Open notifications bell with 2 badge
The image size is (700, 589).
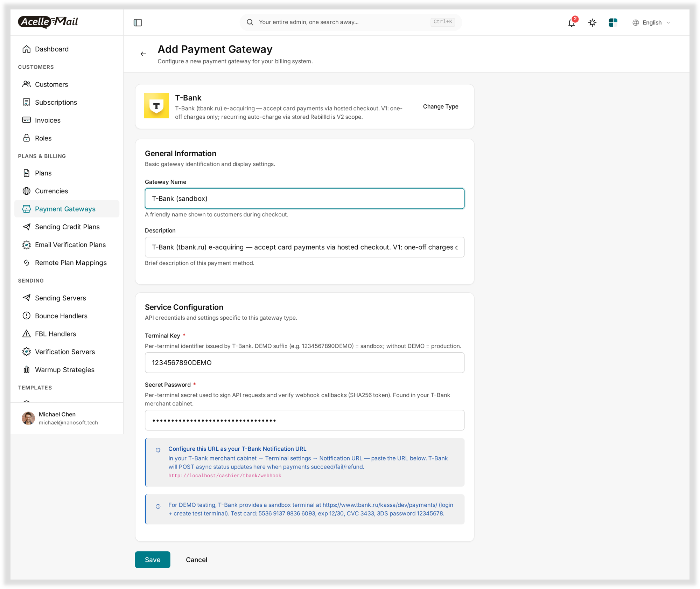(572, 22)
